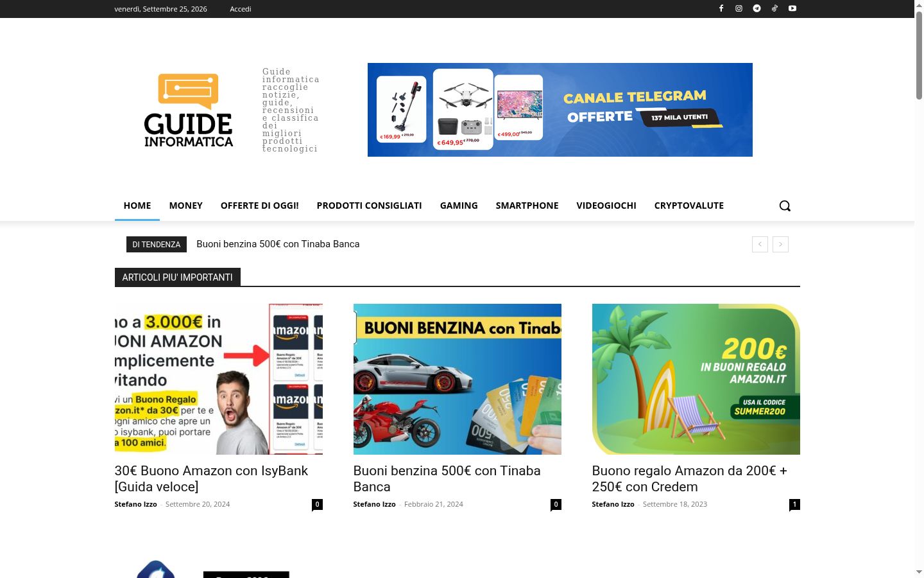Open the IsyBank Amazon voucher thumbnail
Image resolution: width=924 pixels, height=578 pixels.
tap(219, 379)
